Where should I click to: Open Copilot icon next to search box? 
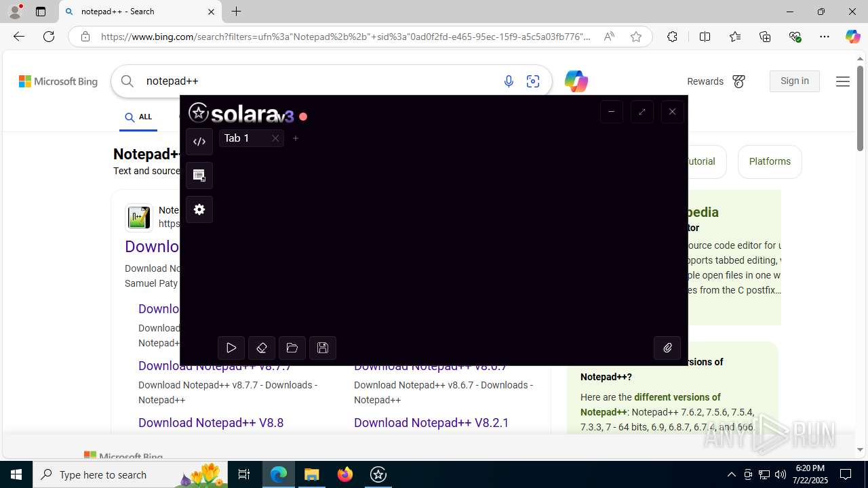pos(576,81)
